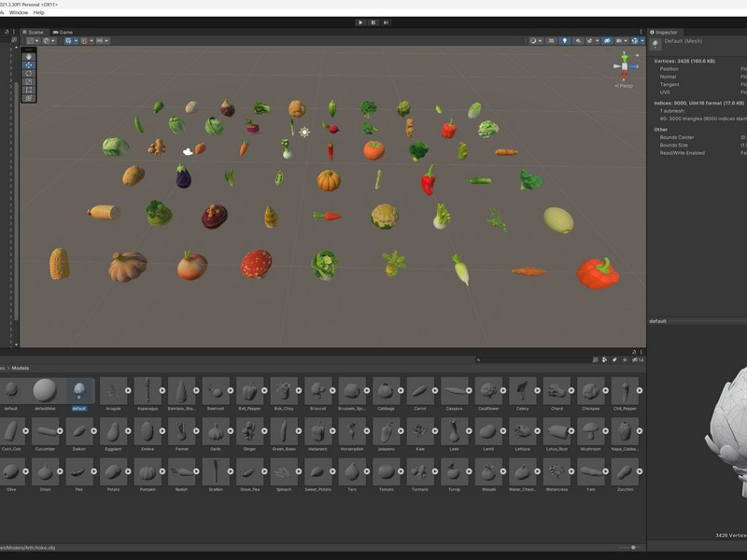This screenshot has height=560, width=747.
Task: Select the Move tool in scene toolbar
Action: 29,64
